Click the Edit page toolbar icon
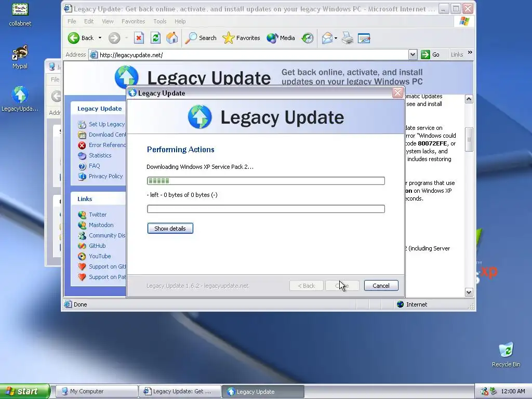This screenshot has height=399, width=532. tap(364, 38)
